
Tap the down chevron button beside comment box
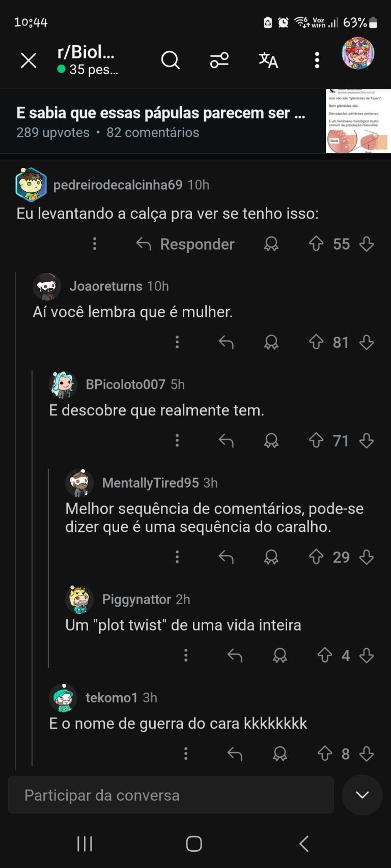[x=362, y=795]
